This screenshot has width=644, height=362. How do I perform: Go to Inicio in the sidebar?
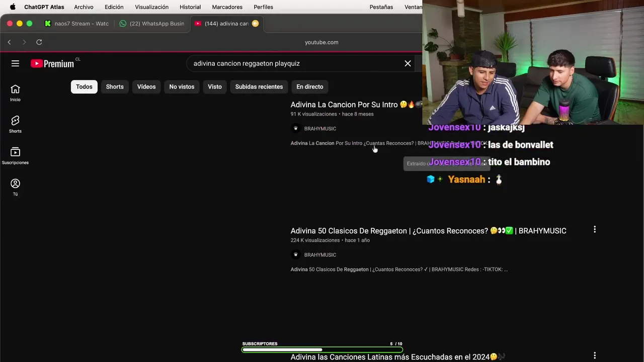pos(15,93)
